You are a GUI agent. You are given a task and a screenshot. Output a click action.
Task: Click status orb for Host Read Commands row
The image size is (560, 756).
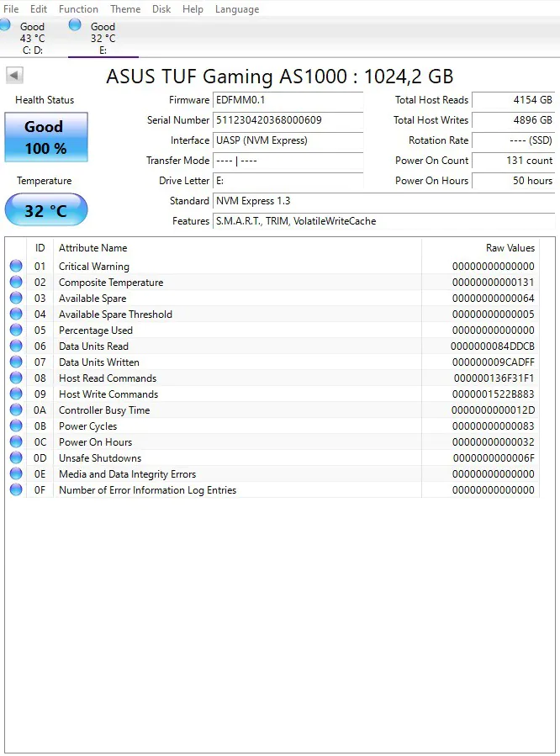coord(16,378)
